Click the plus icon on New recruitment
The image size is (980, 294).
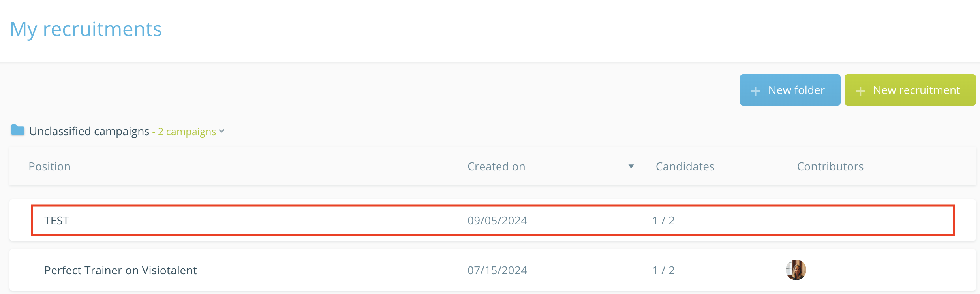pyautogui.click(x=860, y=91)
